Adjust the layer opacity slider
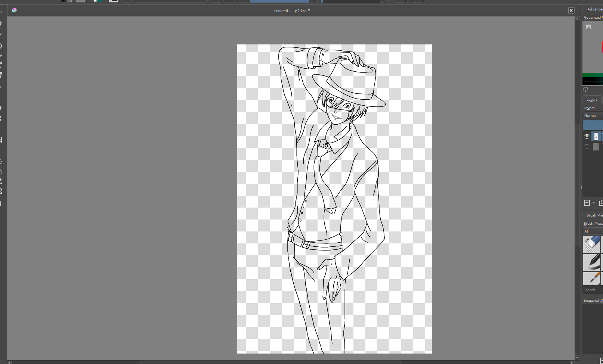603x364 pixels. tap(592, 125)
